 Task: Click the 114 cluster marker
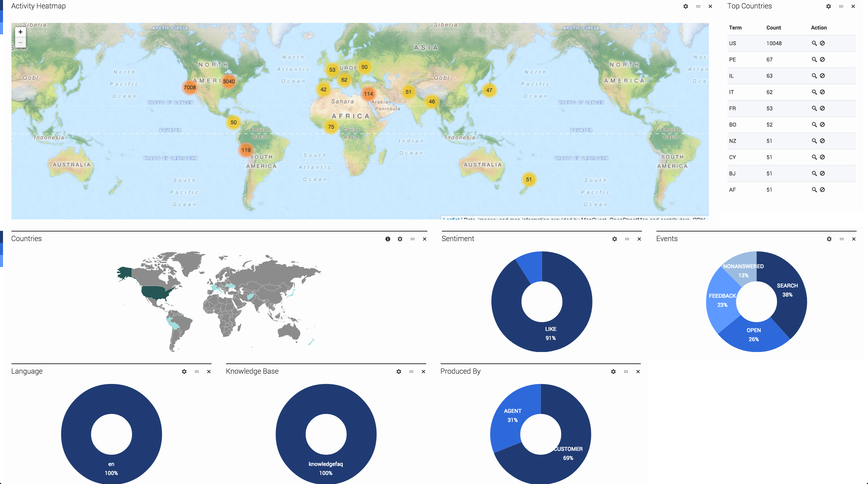point(368,94)
